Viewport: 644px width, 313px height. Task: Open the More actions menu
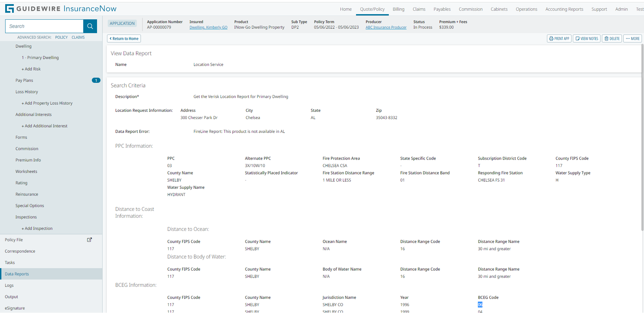click(633, 39)
